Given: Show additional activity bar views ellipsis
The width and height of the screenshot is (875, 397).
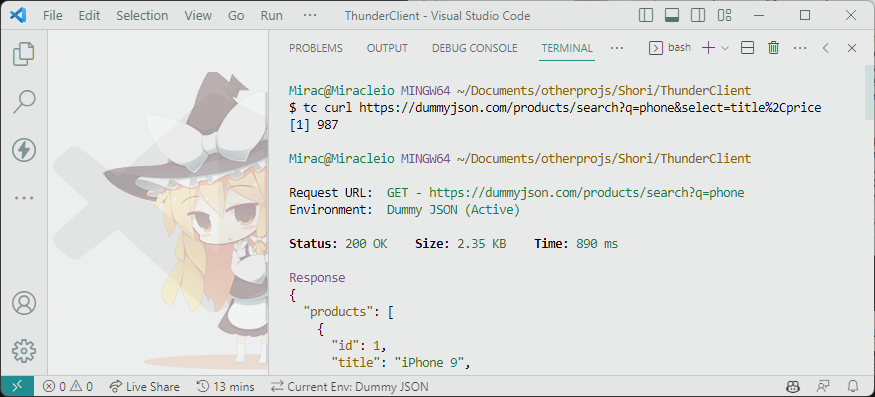Looking at the screenshot, I should 23,198.
